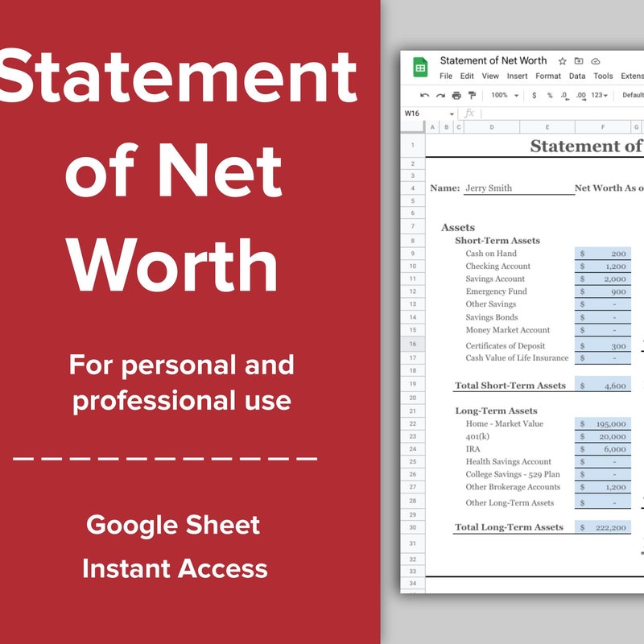Open the Default font dropdown

pos(633,95)
